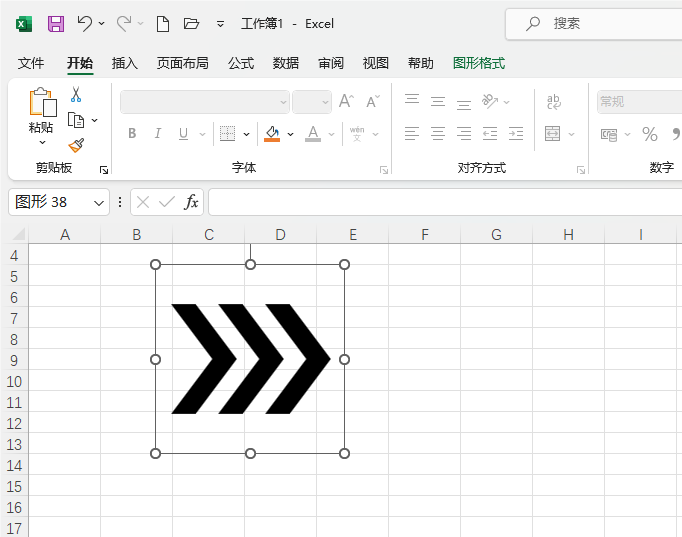Click into the 搜索 search box
The height and width of the screenshot is (537, 682).
pos(594,23)
